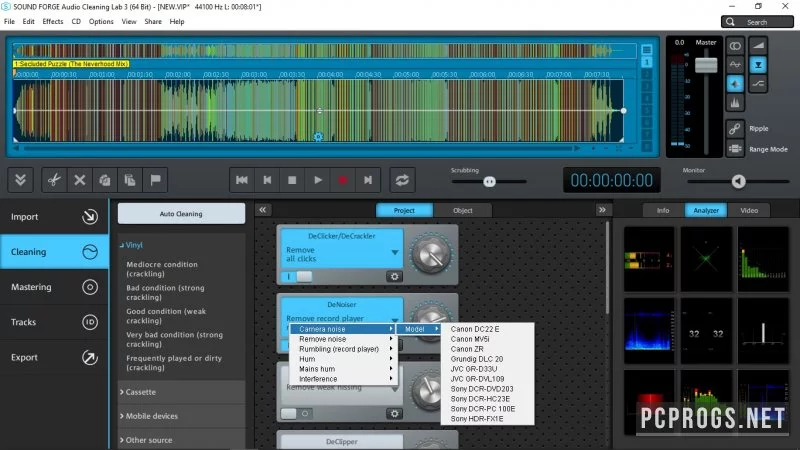Collapse the Vinyl preset category
800x450 pixels.
[x=132, y=245]
